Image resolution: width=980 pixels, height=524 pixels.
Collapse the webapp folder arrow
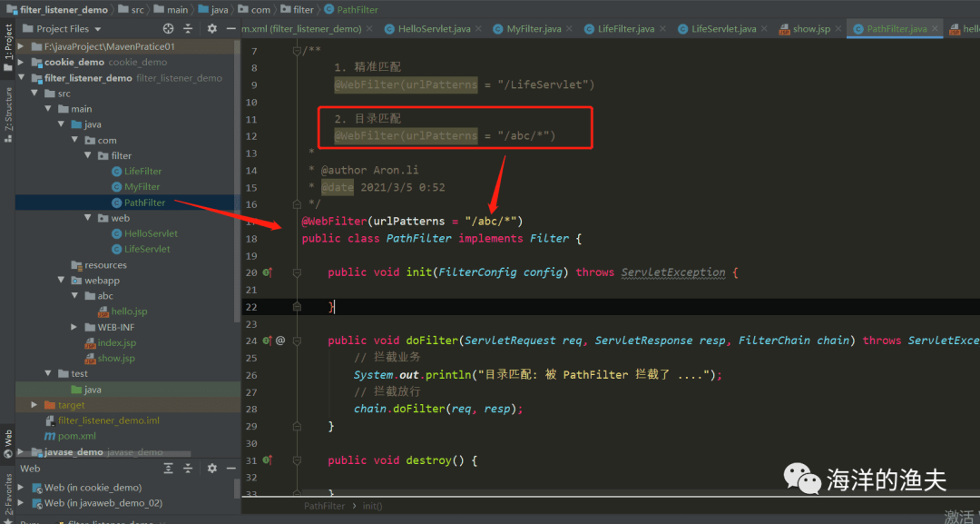[62, 280]
